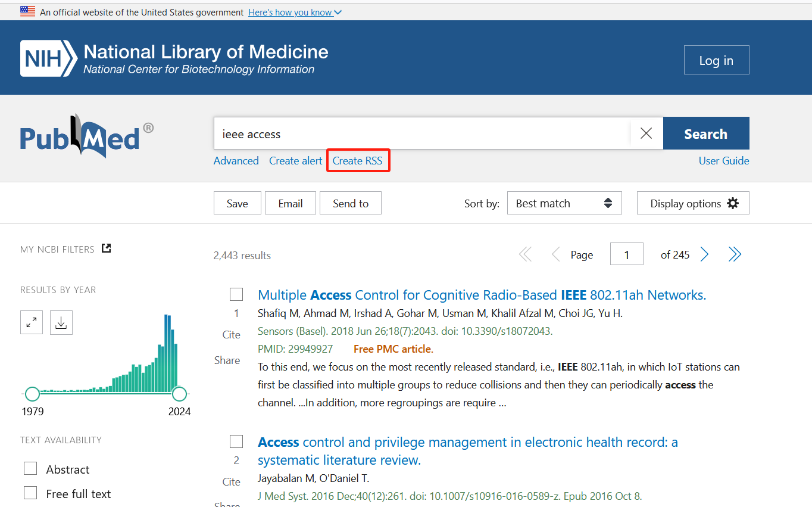Image resolution: width=812 pixels, height=507 pixels.
Task: Go to the next results page
Action: tap(704, 254)
